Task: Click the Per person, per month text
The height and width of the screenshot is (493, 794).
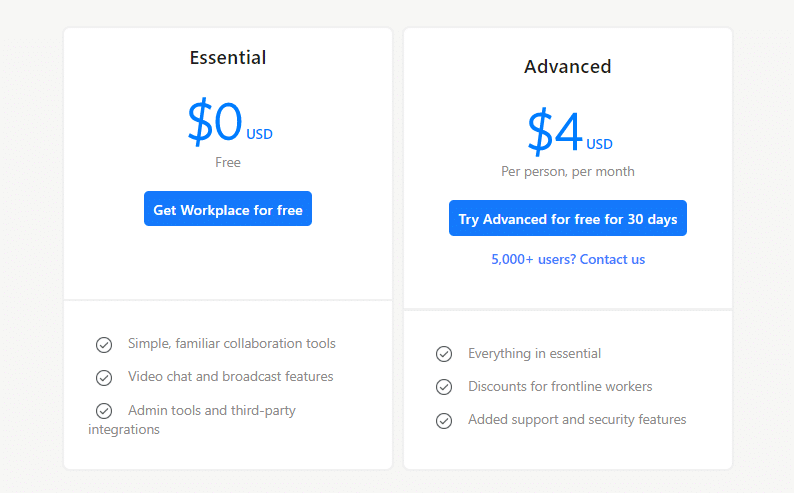Action: [568, 172]
